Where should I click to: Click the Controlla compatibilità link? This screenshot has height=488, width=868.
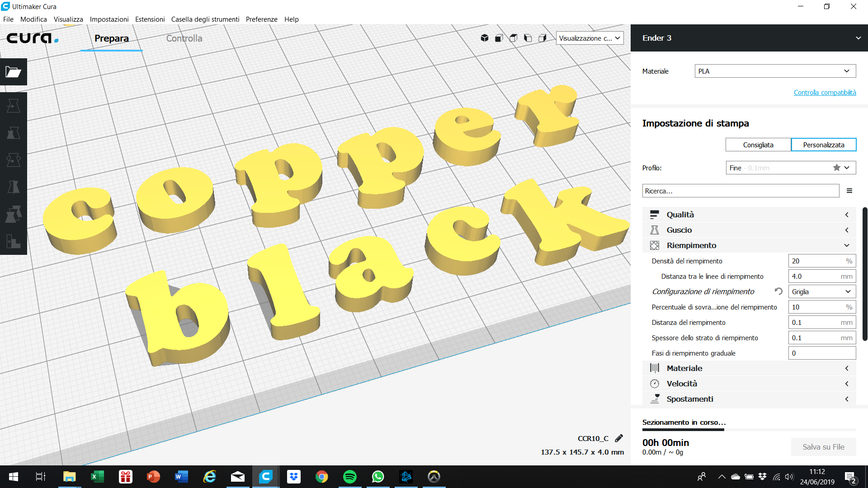coord(825,92)
